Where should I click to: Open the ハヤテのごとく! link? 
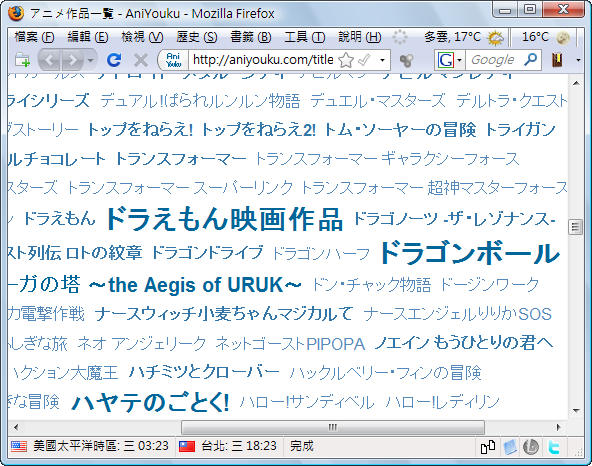pyautogui.click(x=150, y=403)
